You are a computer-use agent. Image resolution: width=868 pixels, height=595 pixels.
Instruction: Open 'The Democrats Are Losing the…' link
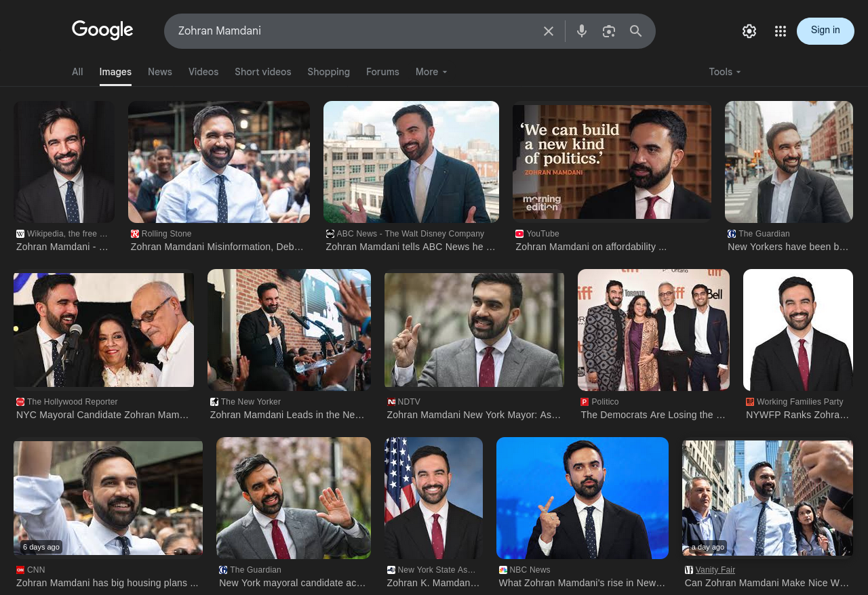point(653,415)
